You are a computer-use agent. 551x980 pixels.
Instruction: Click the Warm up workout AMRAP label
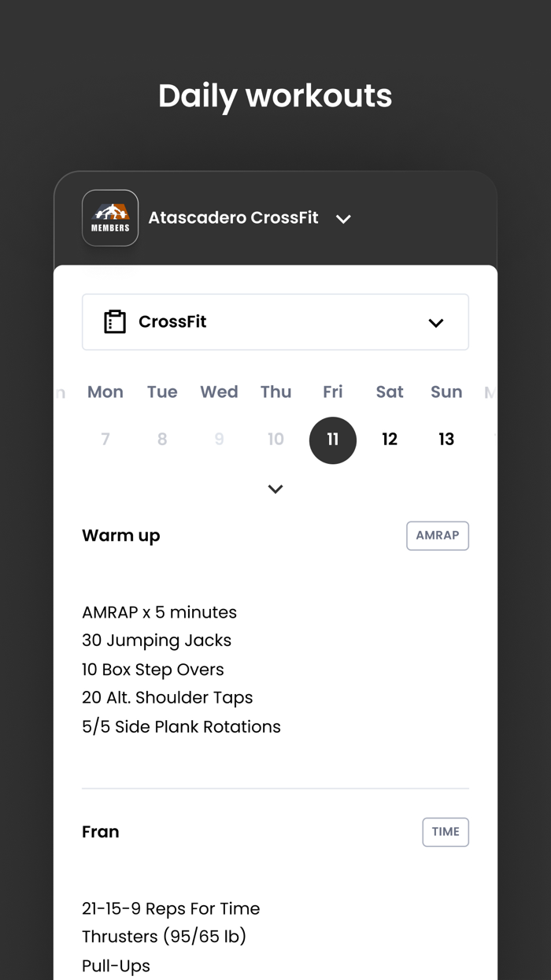437,535
